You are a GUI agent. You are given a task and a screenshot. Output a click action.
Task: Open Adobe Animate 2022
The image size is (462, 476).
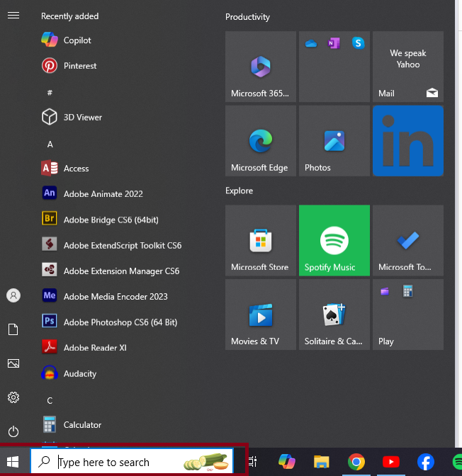(x=92, y=193)
